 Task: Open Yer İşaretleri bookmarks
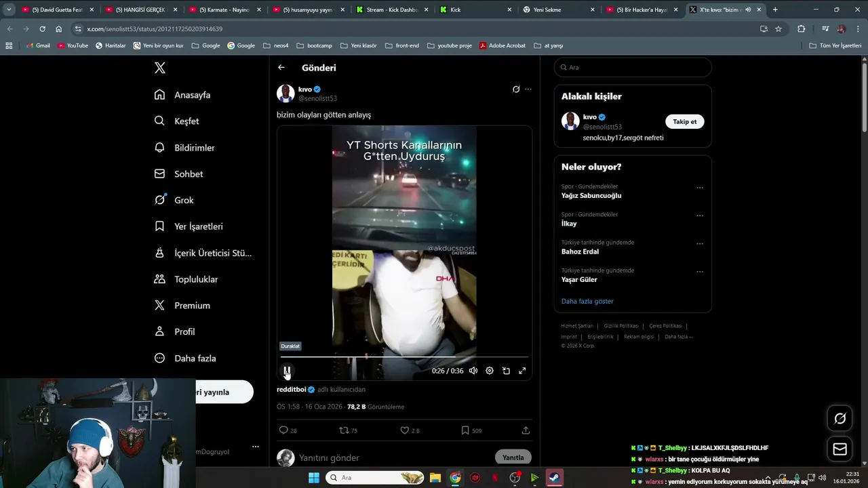click(189, 226)
